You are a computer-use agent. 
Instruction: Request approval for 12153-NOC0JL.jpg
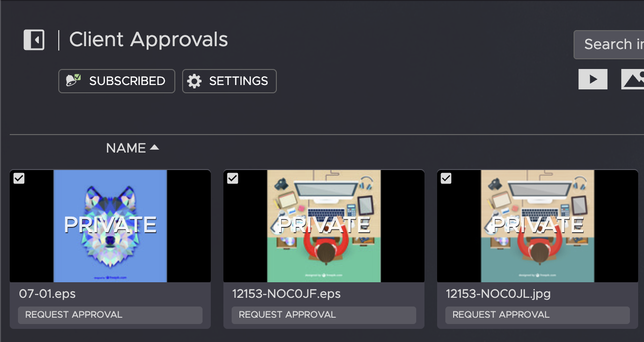tap(538, 315)
